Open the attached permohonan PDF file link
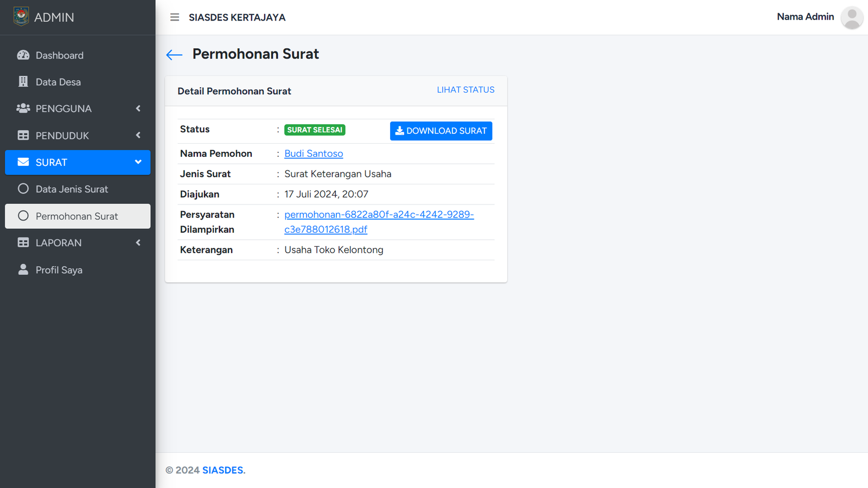Image resolution: width=868 pixels, height=488 pixels. pyautogui.click(x=379, y=215)
